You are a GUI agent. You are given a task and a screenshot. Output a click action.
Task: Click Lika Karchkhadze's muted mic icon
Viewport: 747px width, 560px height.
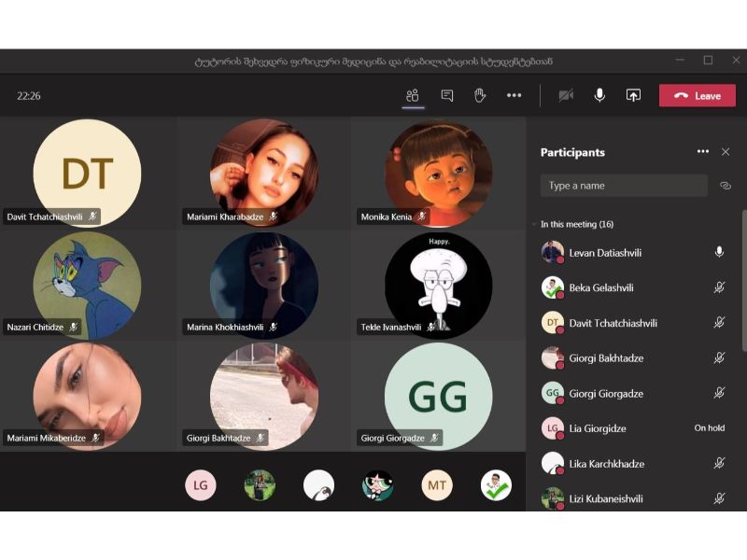719,463
